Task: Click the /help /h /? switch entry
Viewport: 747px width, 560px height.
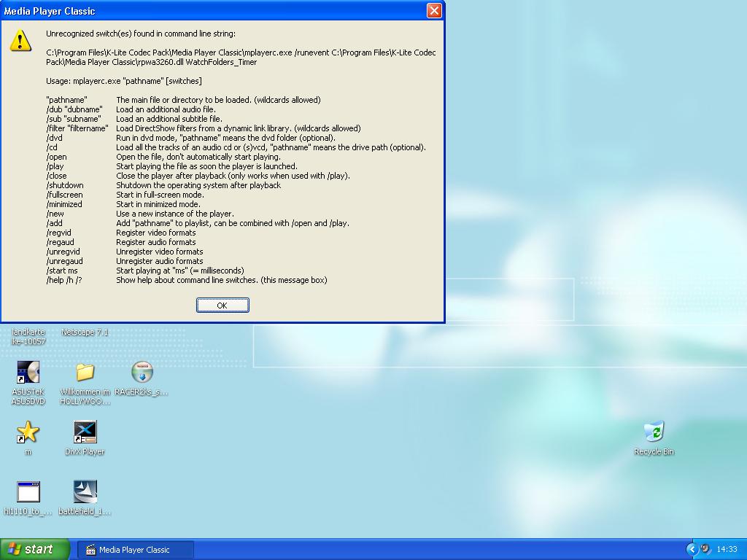Action: coord(64,281)
